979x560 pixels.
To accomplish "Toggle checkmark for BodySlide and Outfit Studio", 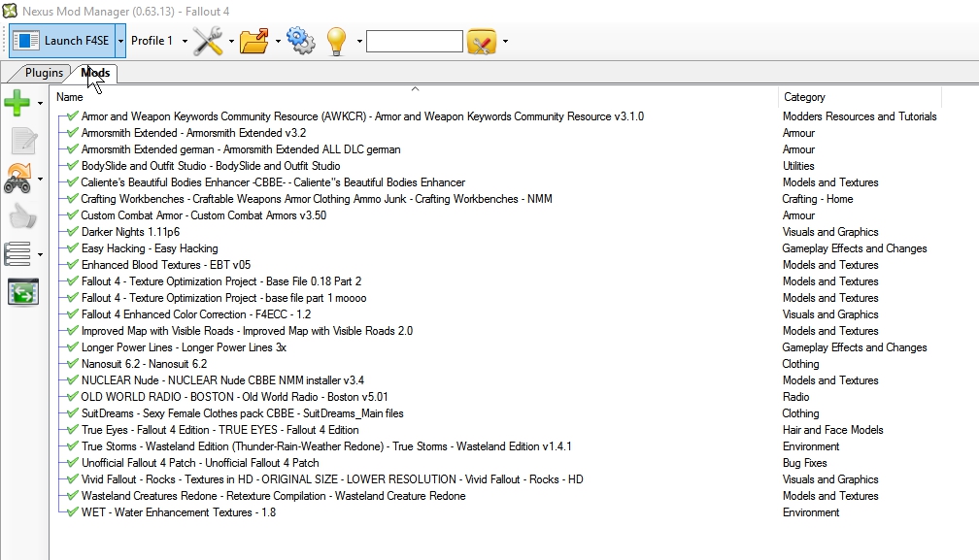I will [x=73, y=165].
